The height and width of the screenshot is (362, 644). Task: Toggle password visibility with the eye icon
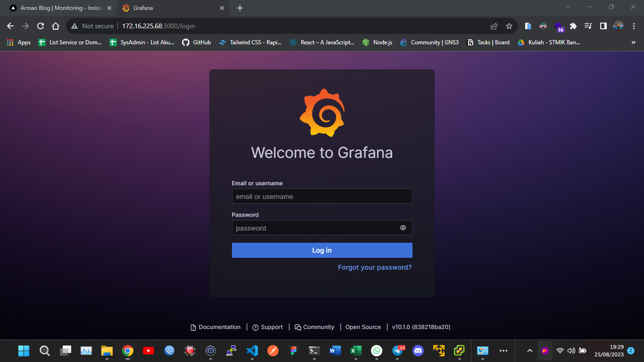coord(403,228)
